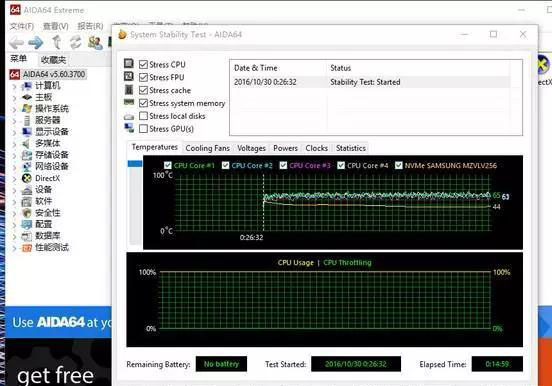Click the forward arrow toolbar icon

(36, 43)
